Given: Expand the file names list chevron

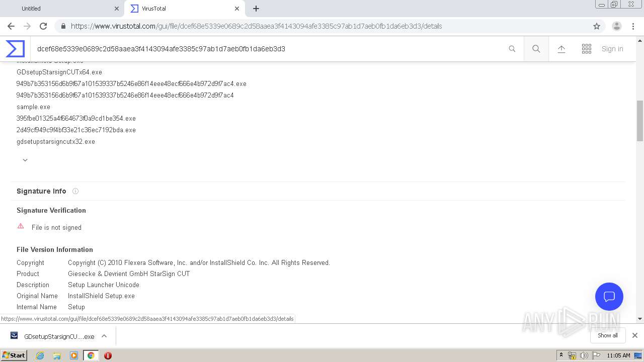Looking at the screenshot, I should (x=25, y=160).
